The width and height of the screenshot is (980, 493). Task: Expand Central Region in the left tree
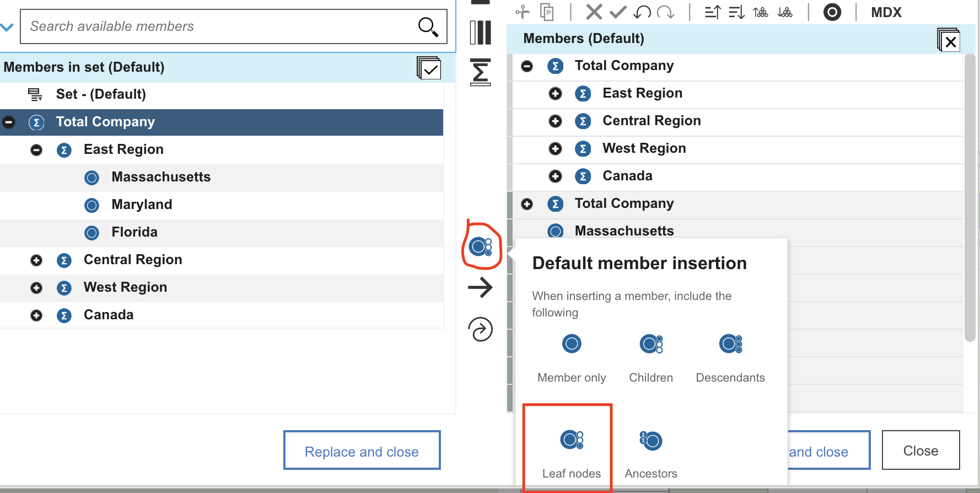click(36, 260)
